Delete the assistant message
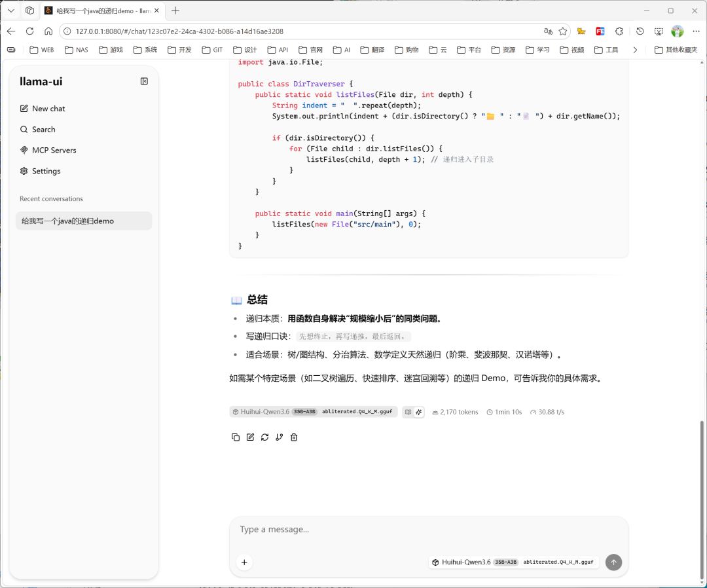Viewport: 707px width, 588px height. point(294,437)
